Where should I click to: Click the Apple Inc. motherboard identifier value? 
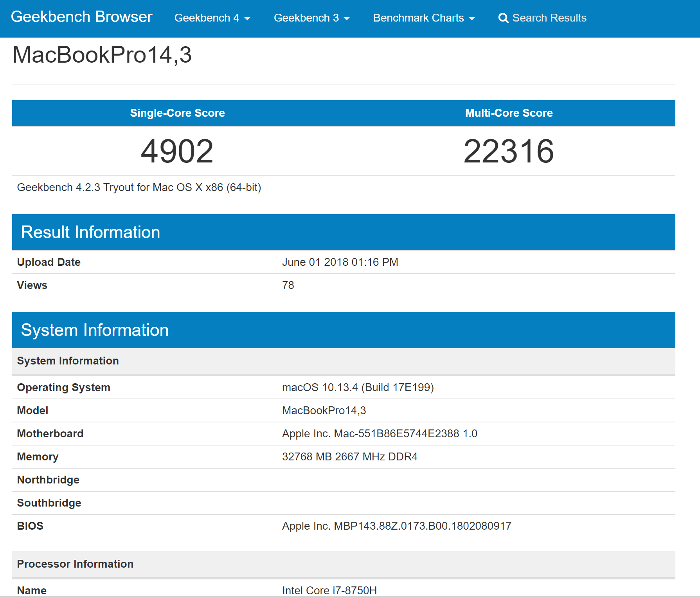click(x=379, y=434)
